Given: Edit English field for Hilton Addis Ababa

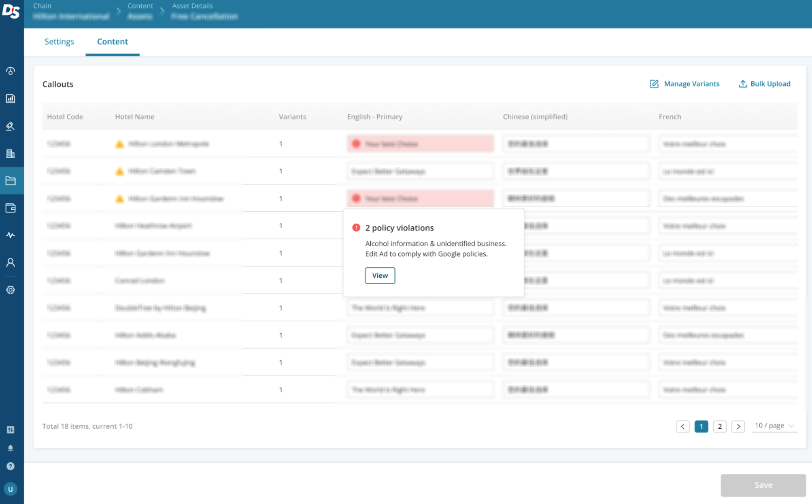Looking at the screenshot, I should click(x=420, y=335).
